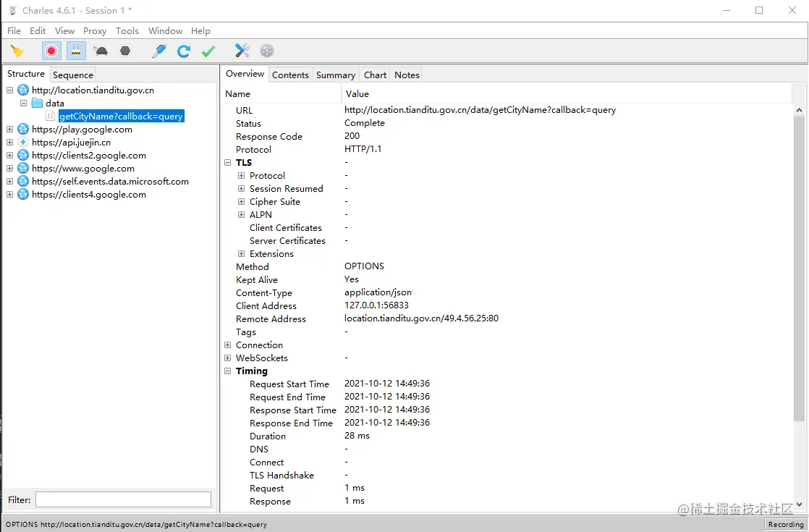Image resolution: width=809 pixels, height=532 pixels.
Task: Click the Validate green checkmark icon
Action: [x=208, y=51]
